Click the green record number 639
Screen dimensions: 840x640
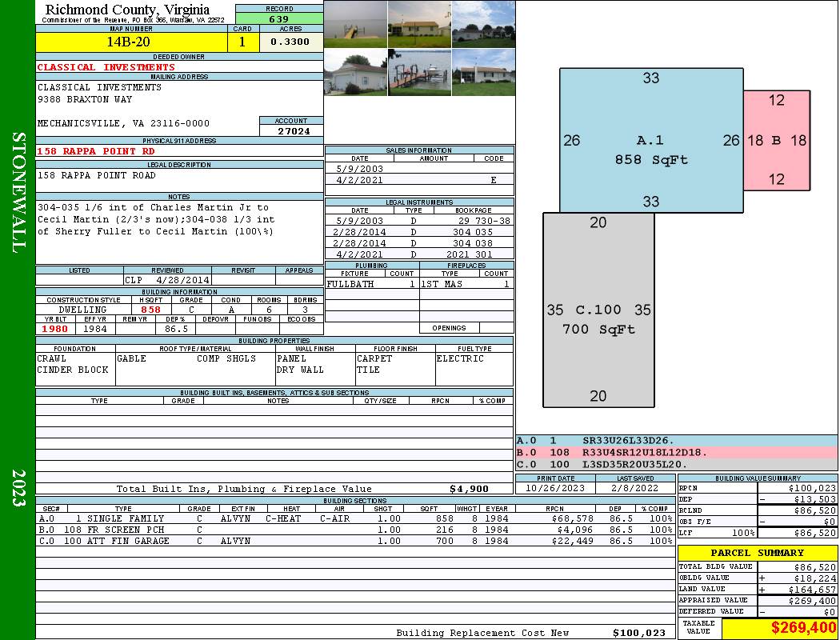279,18
